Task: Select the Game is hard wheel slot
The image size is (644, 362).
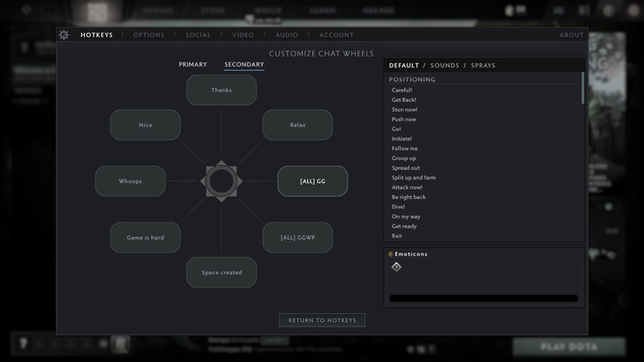Action: pyautogui.click(x=145, y=237)
